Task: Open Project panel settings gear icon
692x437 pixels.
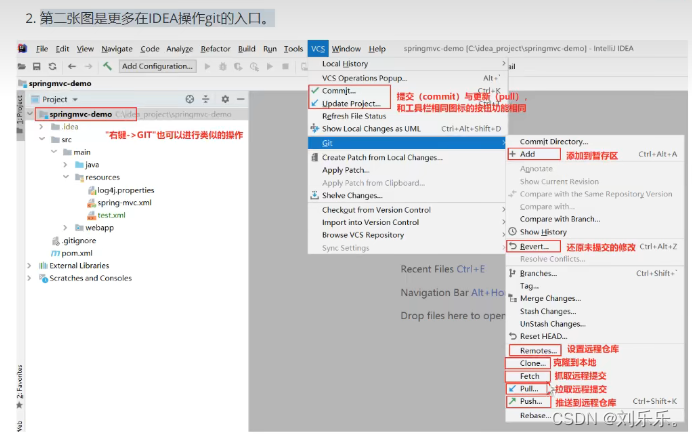Action: pos(225,99)
